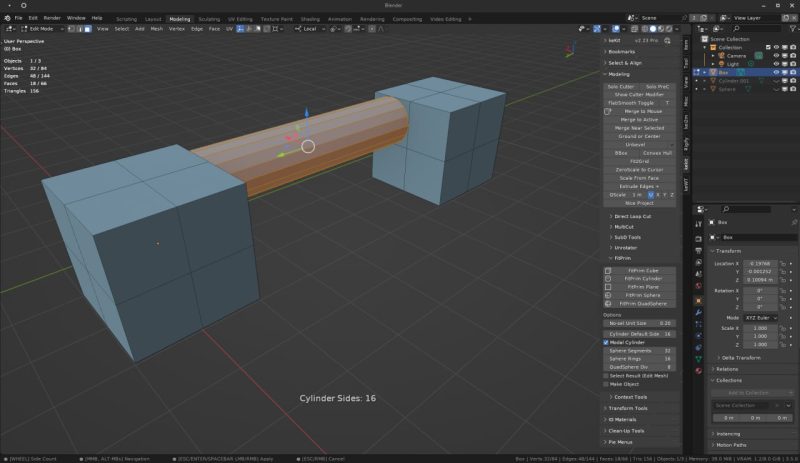Switch to face select mode icon
The image size is (800, 463).
pyautogui.click(x=87, y=29)
